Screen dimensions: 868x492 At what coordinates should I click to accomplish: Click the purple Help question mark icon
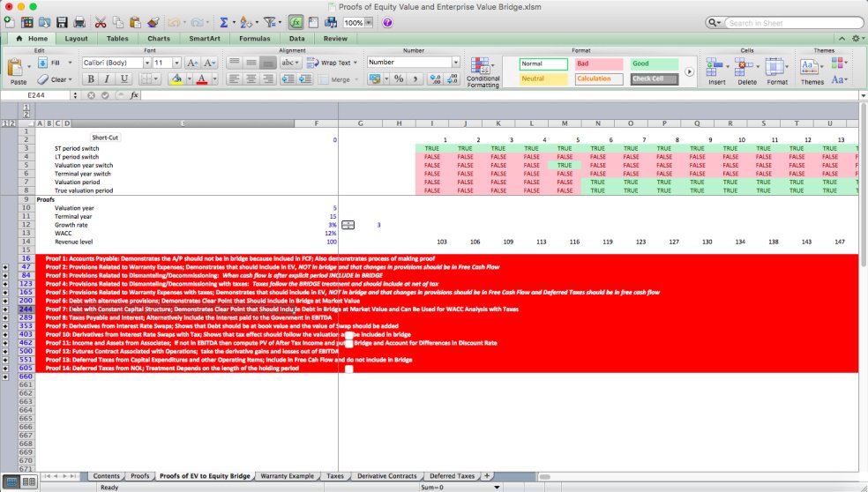tap(387, 22)
